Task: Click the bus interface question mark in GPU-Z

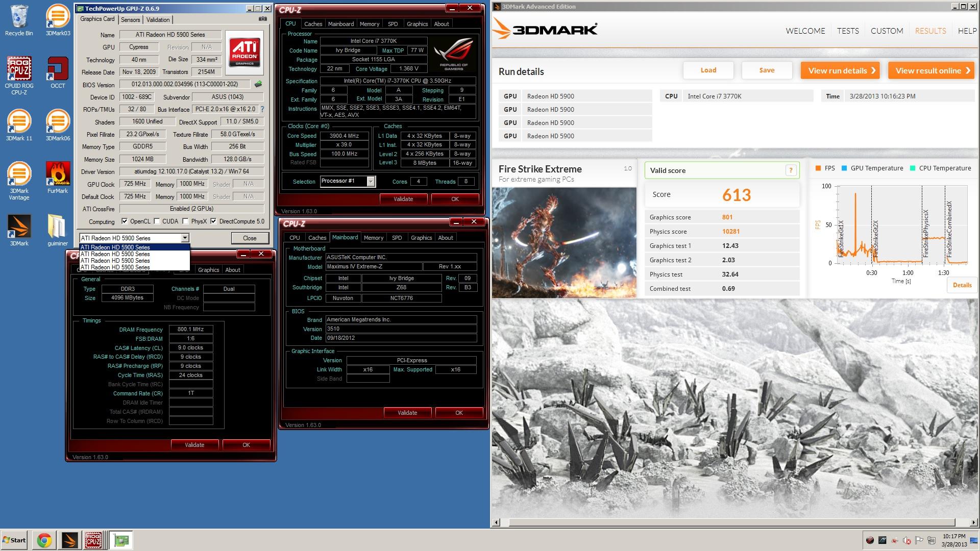Action: click(262, 109)
